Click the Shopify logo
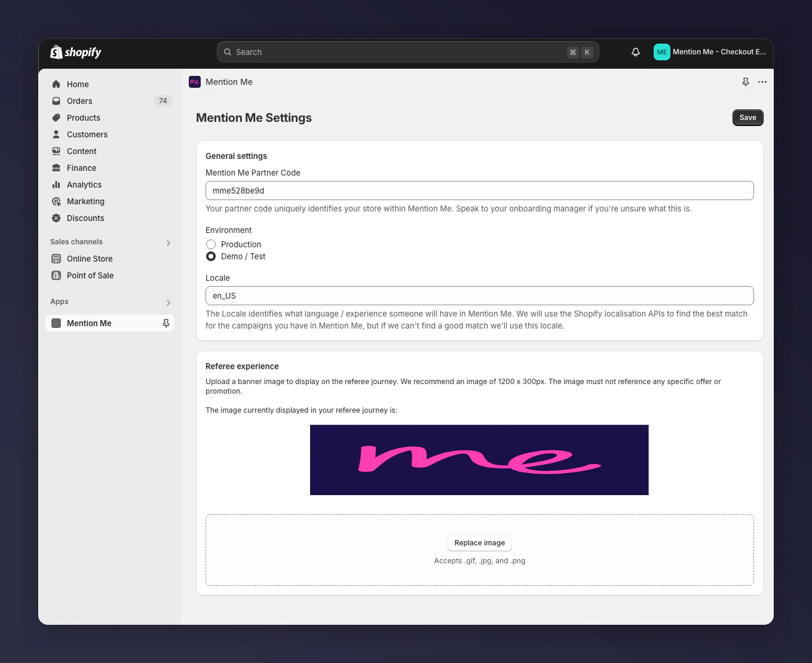Image resolution: width=812 pixels, height=663 pixels. tap(76, 52)
